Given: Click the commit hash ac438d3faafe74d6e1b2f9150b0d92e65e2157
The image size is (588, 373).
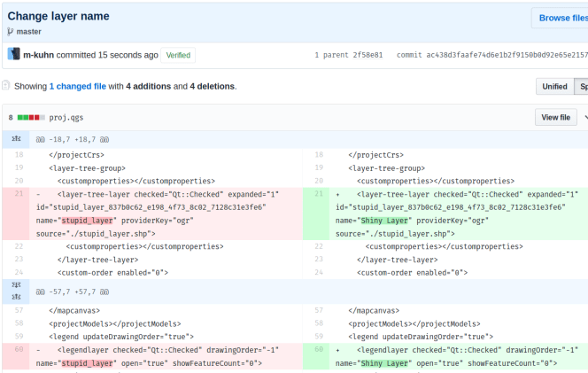Looking at the screenshot, I should (x=507, y=55).
